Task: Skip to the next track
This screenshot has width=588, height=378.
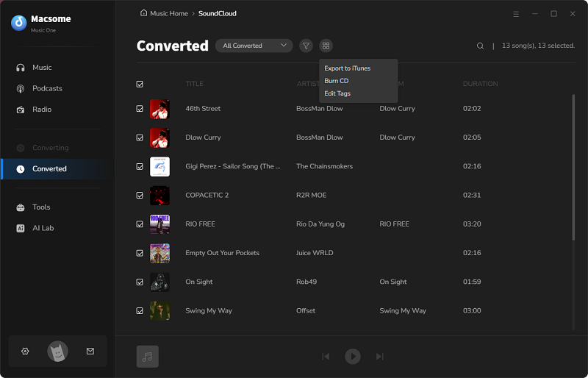Action: click(379, 357)
